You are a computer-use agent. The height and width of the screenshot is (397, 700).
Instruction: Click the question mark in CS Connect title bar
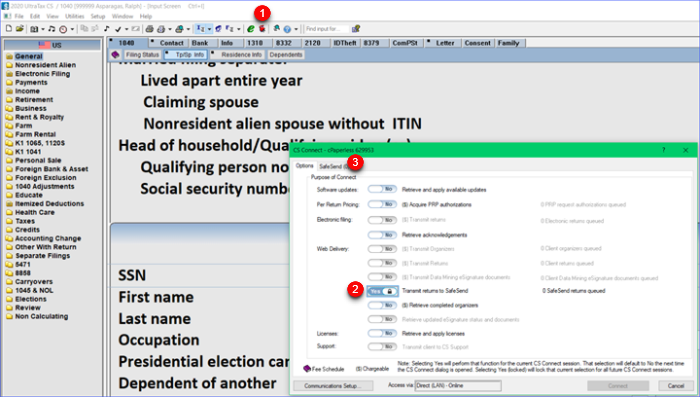[664, 150]
